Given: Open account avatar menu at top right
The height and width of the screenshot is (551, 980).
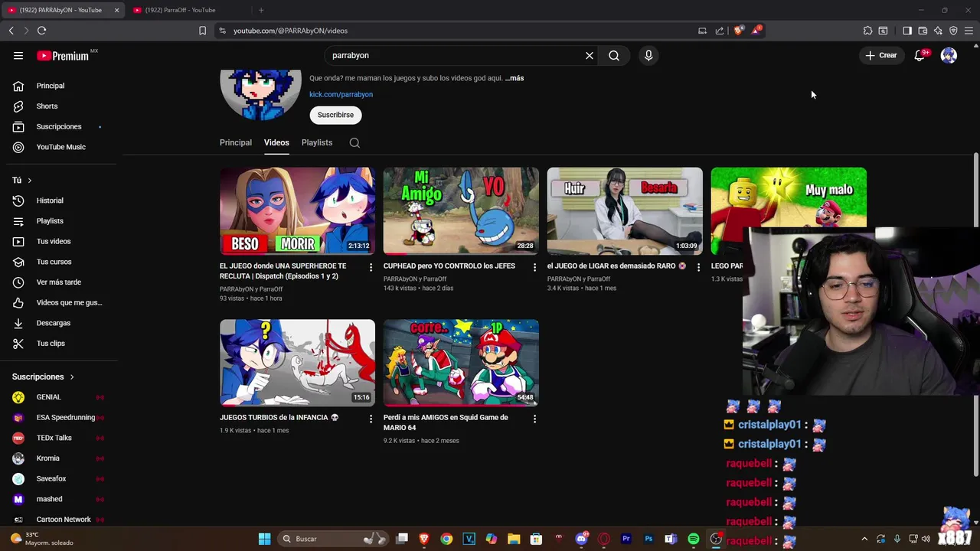Looking at the screenshot, I should coord(949,55).
